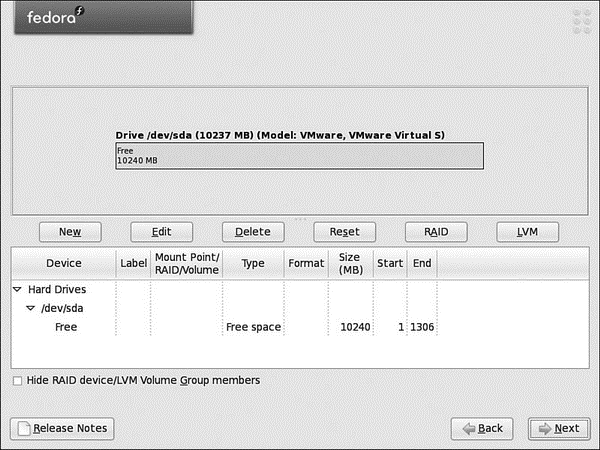Screen dimensions: 600x450
Task: Click the Back arrow icon
Action: pos(469,429)
